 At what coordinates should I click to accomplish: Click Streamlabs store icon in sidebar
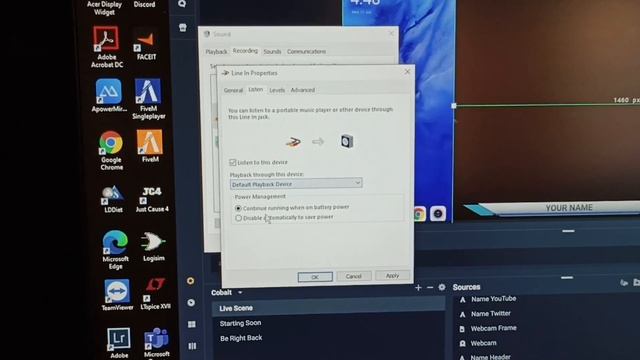pyautogui.click(x=182, y=27)
